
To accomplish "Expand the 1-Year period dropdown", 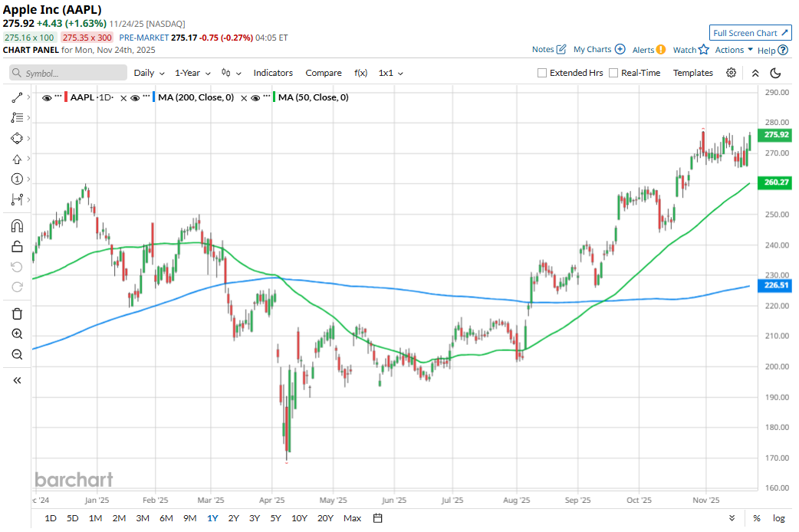I will click(192, 73).
